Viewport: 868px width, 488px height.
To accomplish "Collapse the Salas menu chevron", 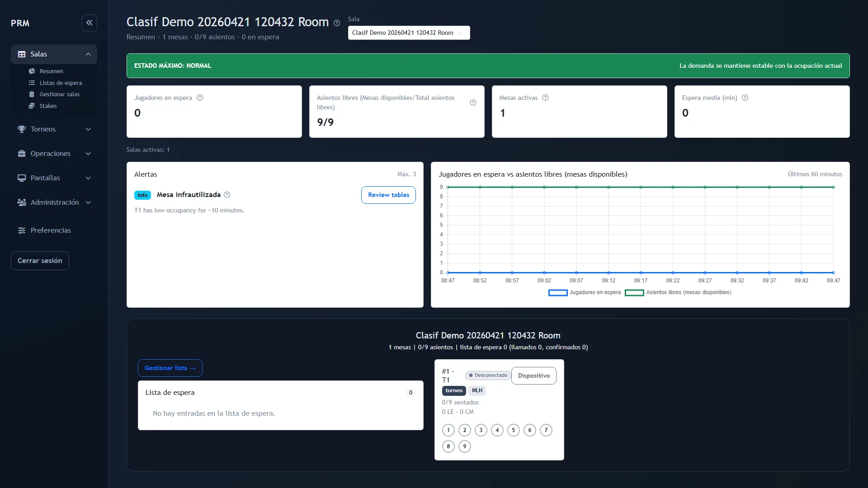I will 88,54.
